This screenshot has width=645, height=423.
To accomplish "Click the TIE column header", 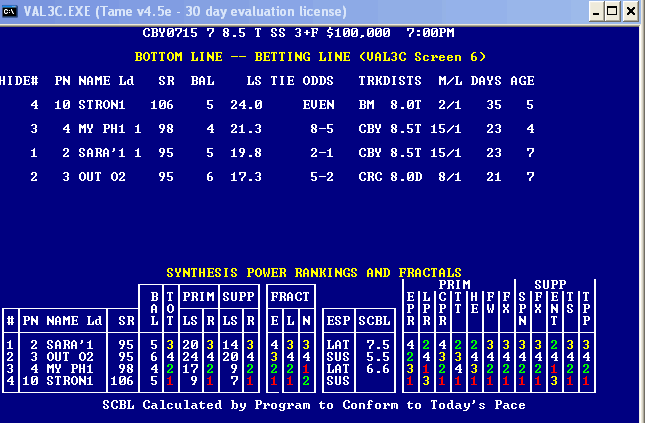I will coord(282,81).
